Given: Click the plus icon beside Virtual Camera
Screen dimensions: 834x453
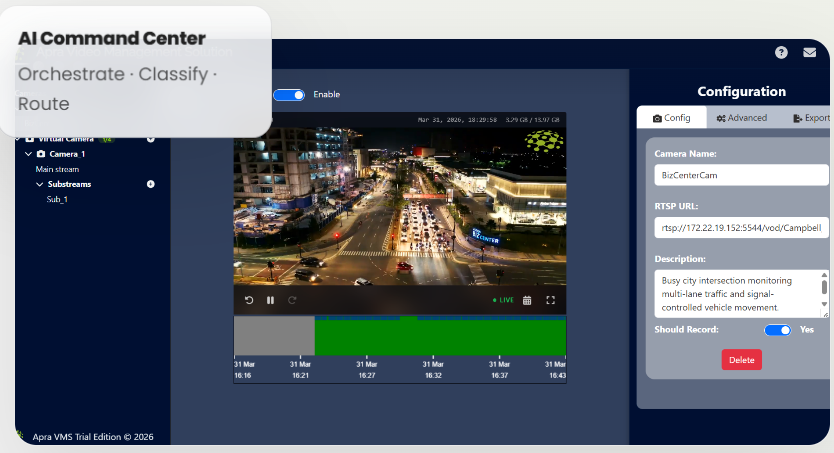Looking at the screenshot, I should (151, 139).
